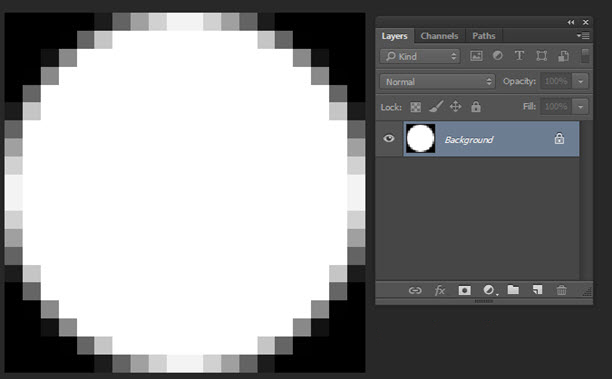The width and height of the screenshot is (612, 379).
Task: Filter layers by adjustment layers icon
Action: [x=498, y=56]
